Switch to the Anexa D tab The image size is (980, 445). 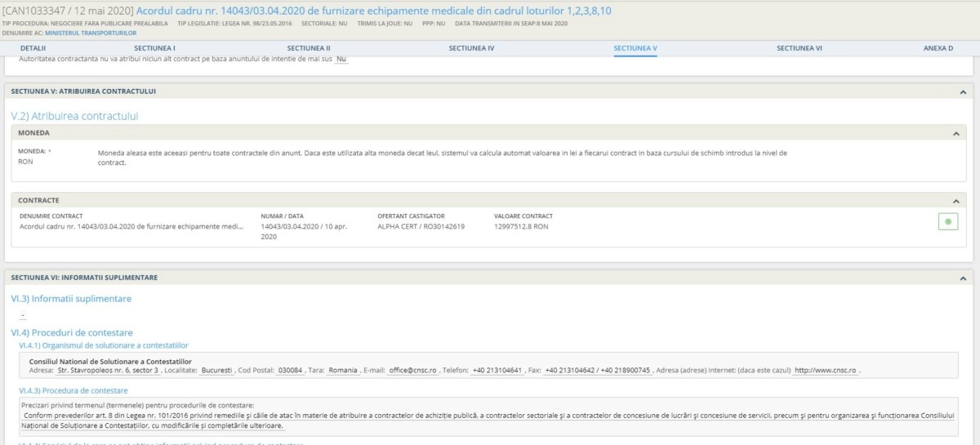938,48
